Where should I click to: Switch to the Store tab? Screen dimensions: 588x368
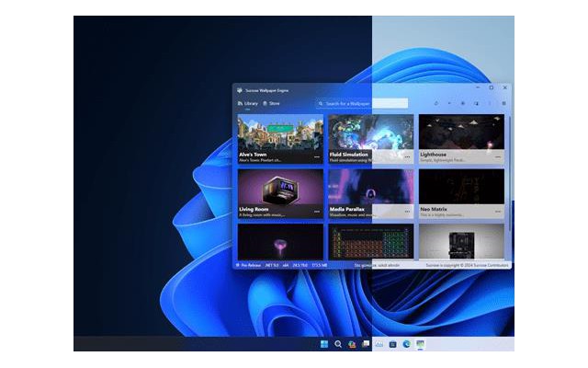click(271, 104)
